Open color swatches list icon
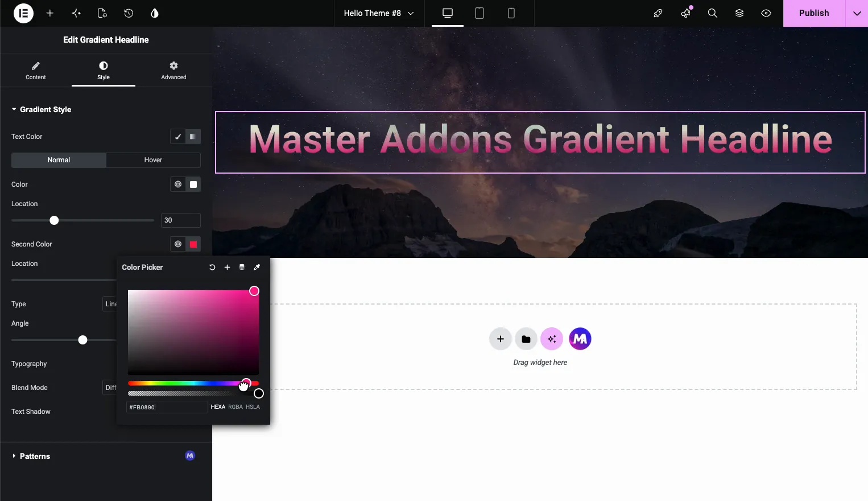 242,267
